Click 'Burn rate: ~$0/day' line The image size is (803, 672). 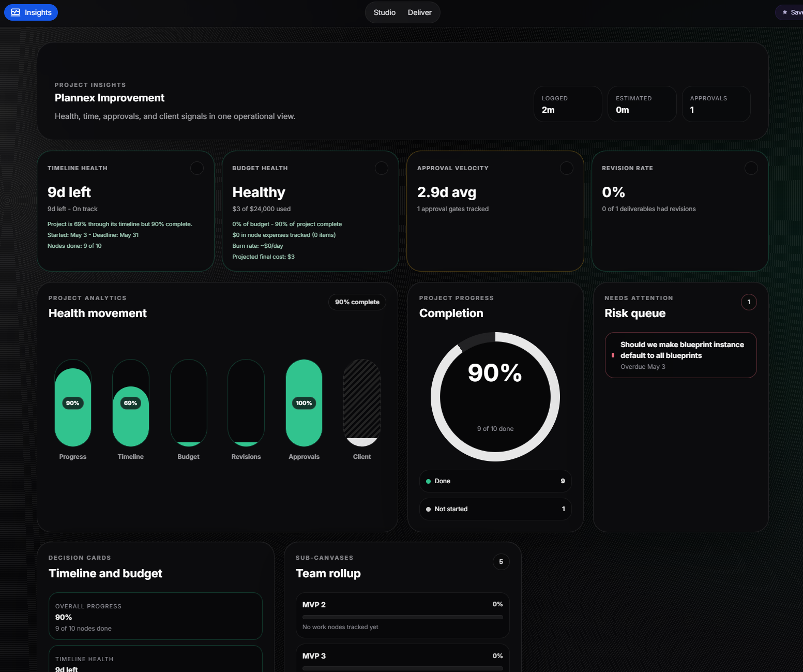tap(258, 246)
